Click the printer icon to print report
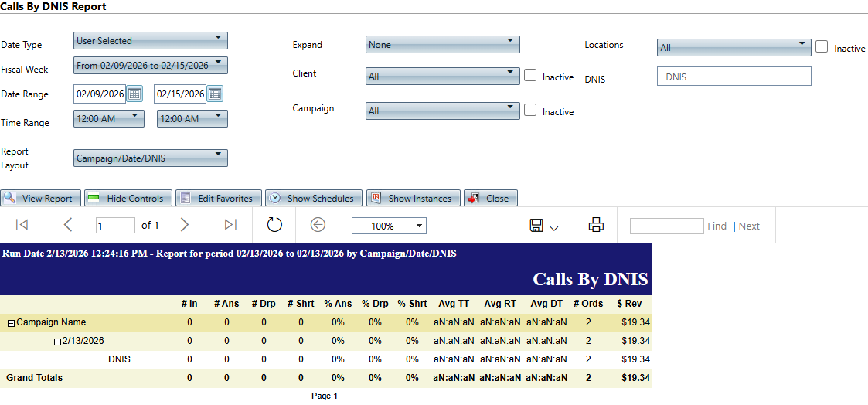The image size is (868, 405). point(596,225)
